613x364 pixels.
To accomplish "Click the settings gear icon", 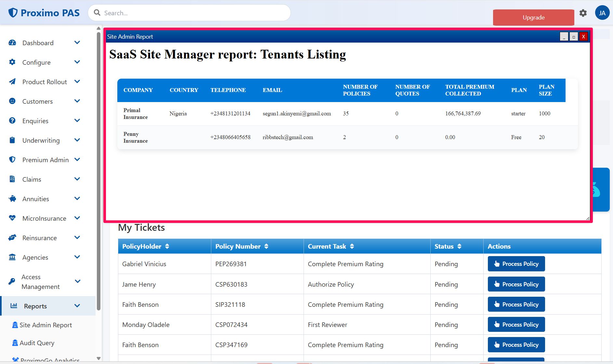I will [x=583, y=13].
